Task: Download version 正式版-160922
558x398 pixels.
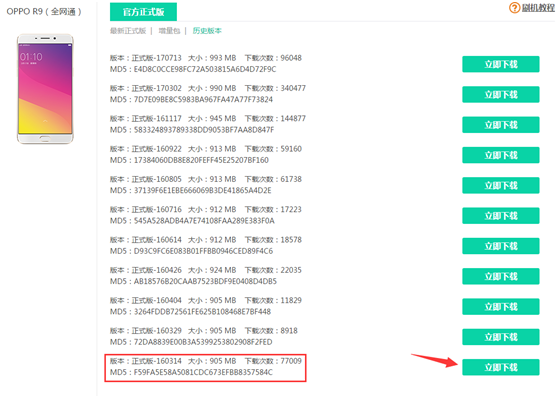Action: (501, 155)
